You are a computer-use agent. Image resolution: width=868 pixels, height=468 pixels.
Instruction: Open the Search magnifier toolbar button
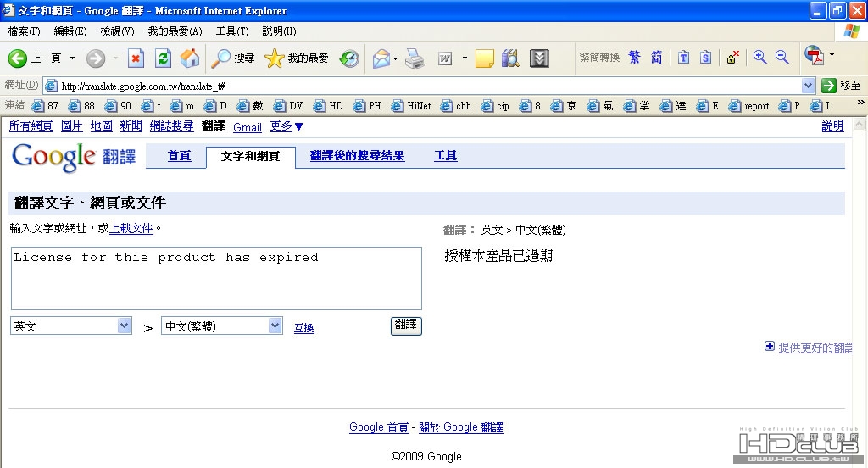coord(232,58)
